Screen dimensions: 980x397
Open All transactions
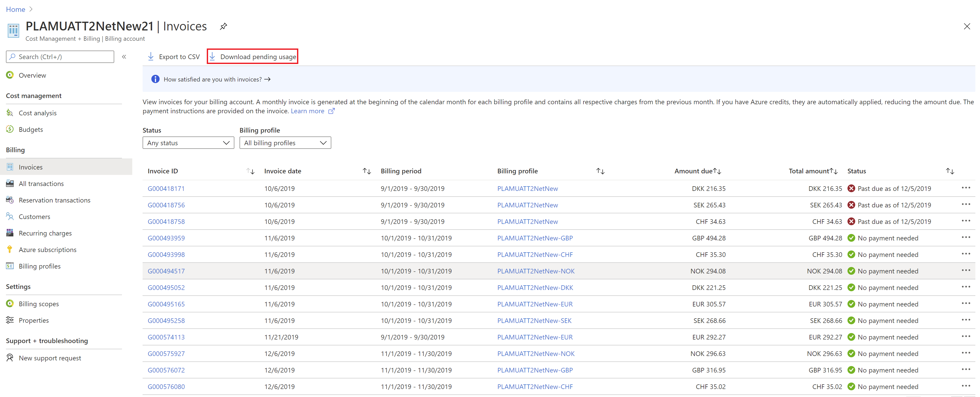41,183
